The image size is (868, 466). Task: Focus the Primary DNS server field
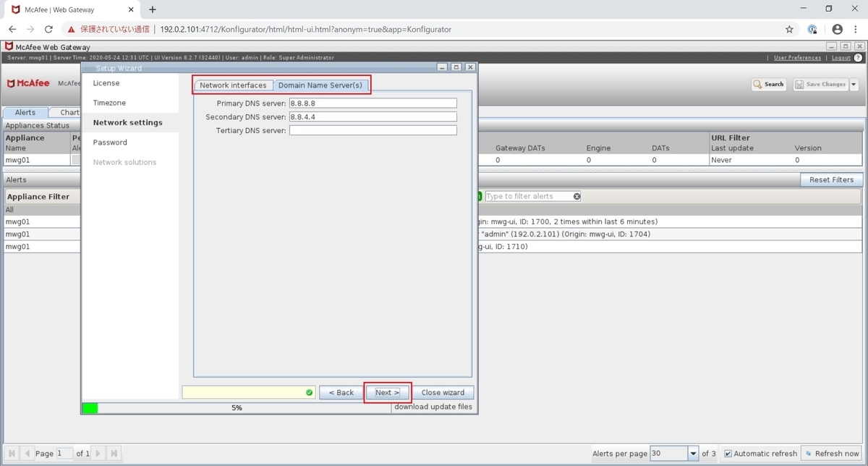[373, 103]
